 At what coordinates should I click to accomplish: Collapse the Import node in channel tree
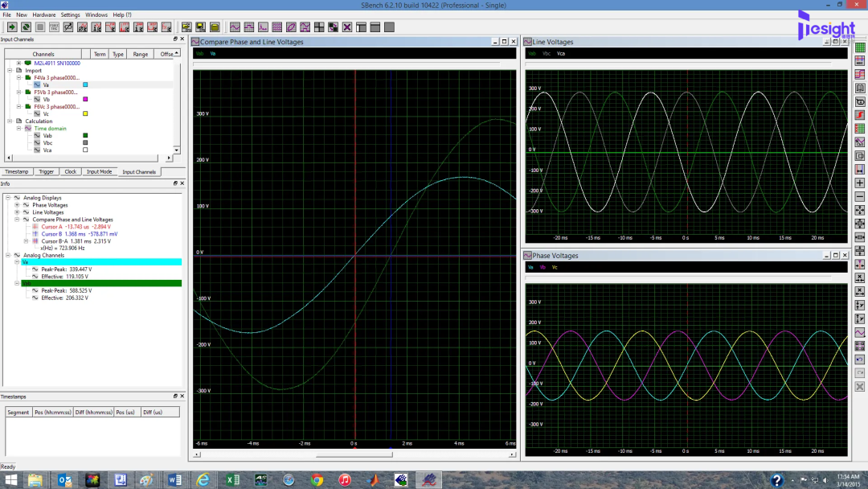click(10, 70)
